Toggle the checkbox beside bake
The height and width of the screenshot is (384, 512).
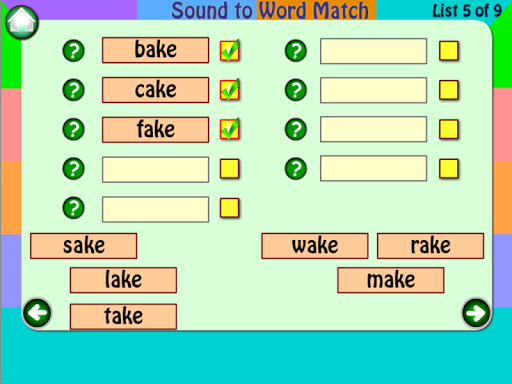pos(230,51)
